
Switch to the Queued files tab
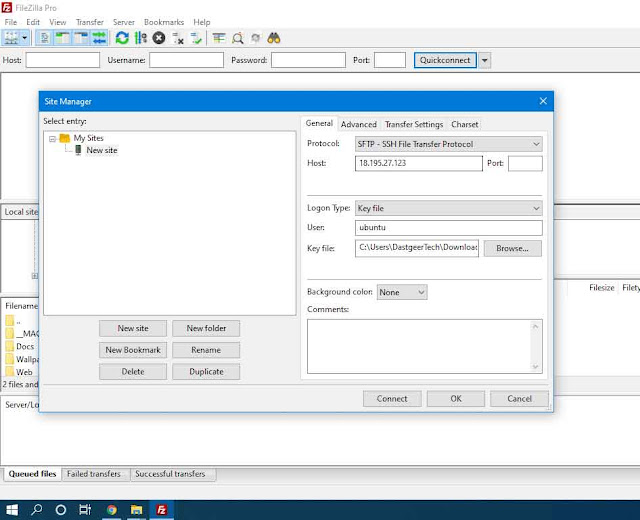coord(32,474)
